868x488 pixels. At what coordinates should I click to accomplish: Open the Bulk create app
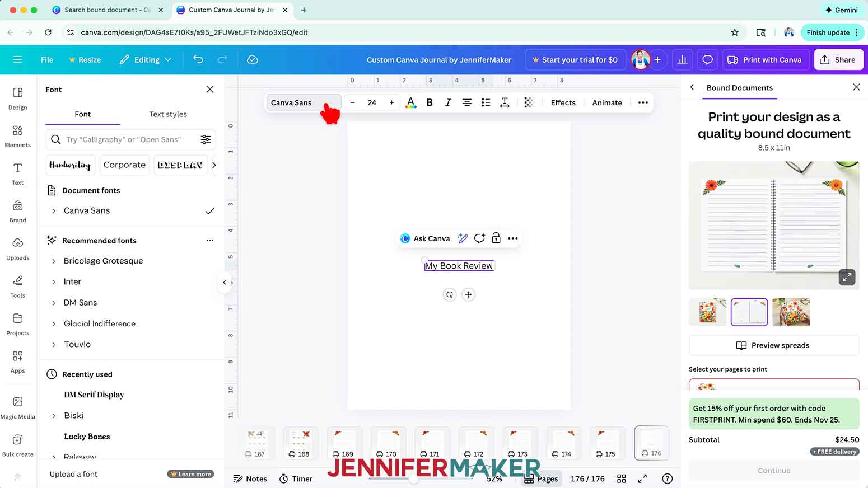[x=17, y=445]
